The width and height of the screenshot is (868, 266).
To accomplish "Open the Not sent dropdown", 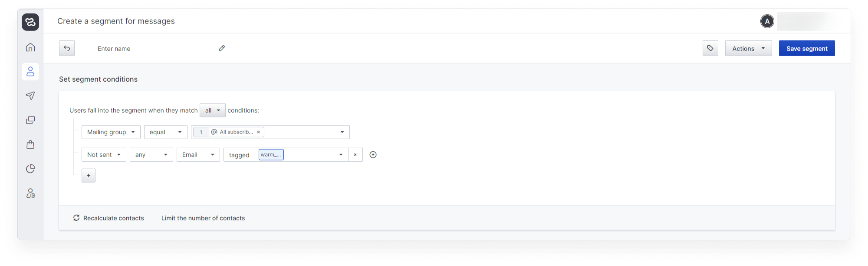I will tap(104, 155).
